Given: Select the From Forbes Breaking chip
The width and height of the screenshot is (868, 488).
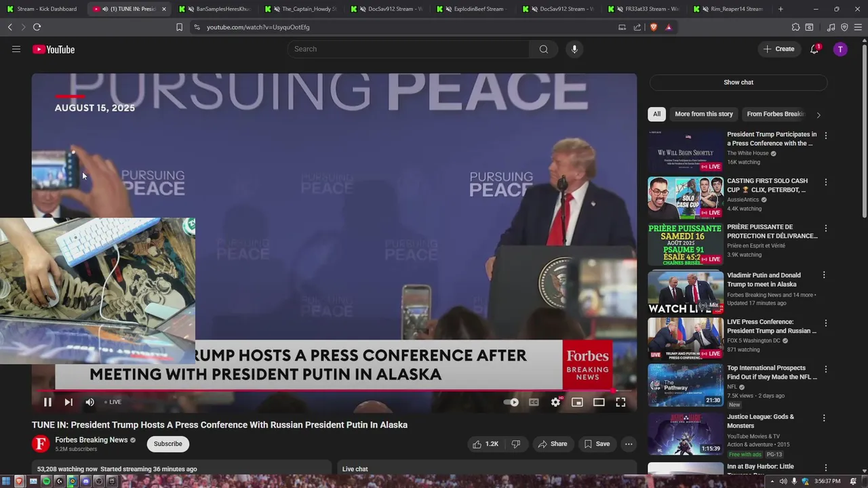Looking at the screenshot, I should pos(775,114).
